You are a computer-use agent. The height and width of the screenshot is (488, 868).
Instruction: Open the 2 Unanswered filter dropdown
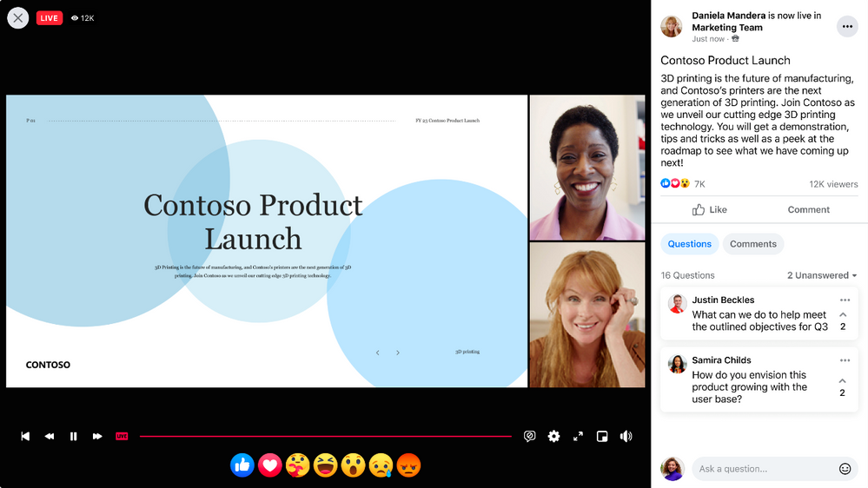[x=822, y=275]
